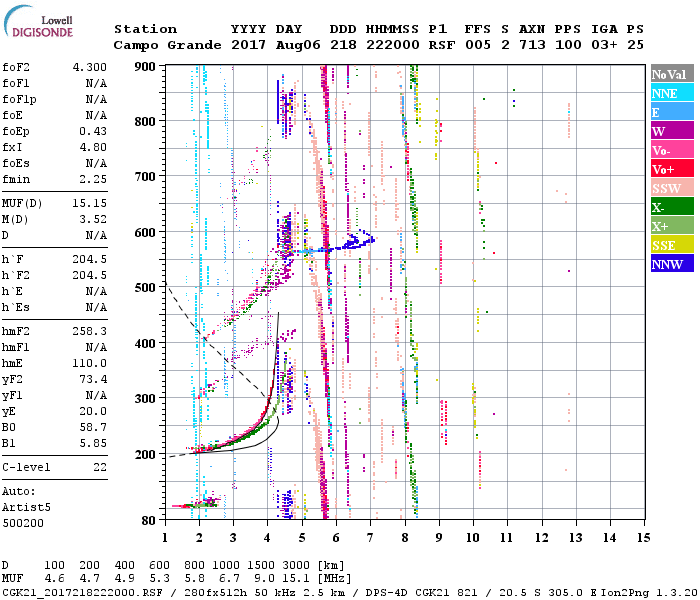Click the 15 label on frequency axis
This screenshot has height=600, width=700.
click(642, 538)
